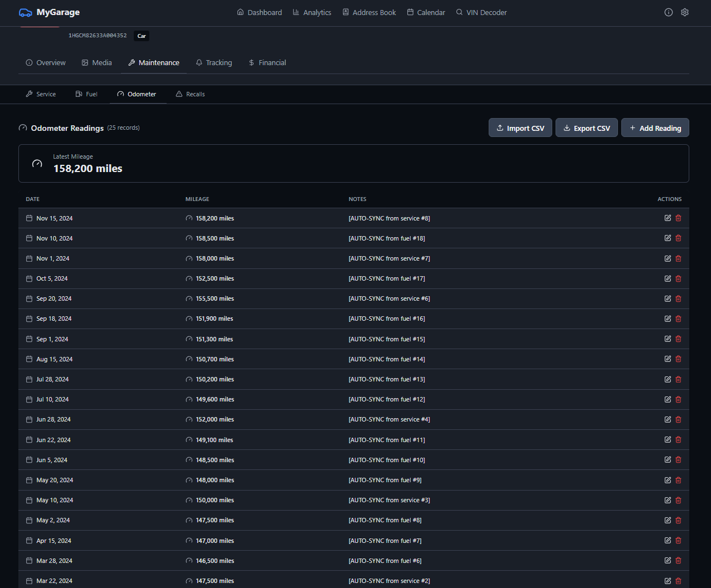
Task: Delete the Sep 20, 2024 reading
Action: [678, 298]
